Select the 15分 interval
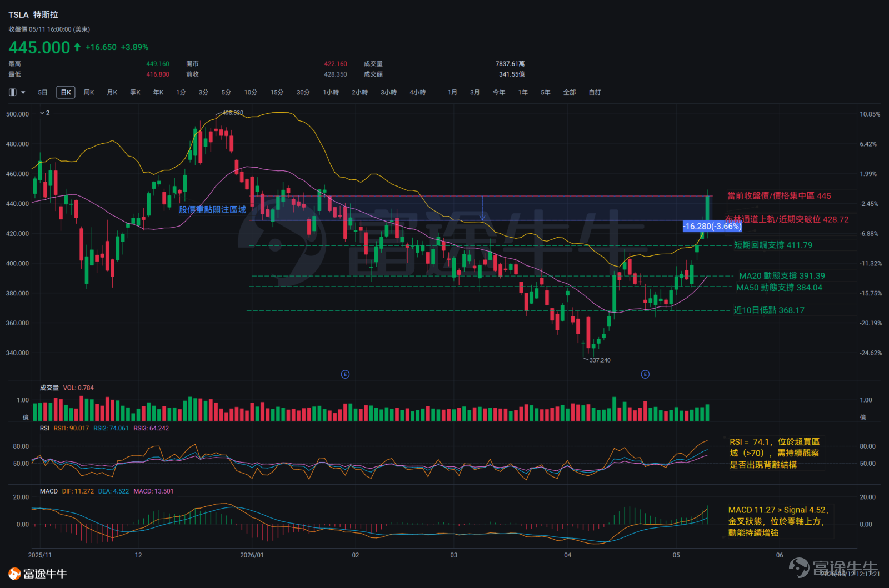 coord(277,92)
